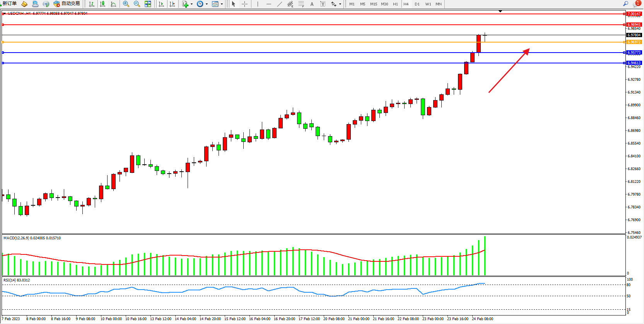This screenshot has width=644, height=324.
Task: Zoom out of the chart
Action: (x=137, y=4)
